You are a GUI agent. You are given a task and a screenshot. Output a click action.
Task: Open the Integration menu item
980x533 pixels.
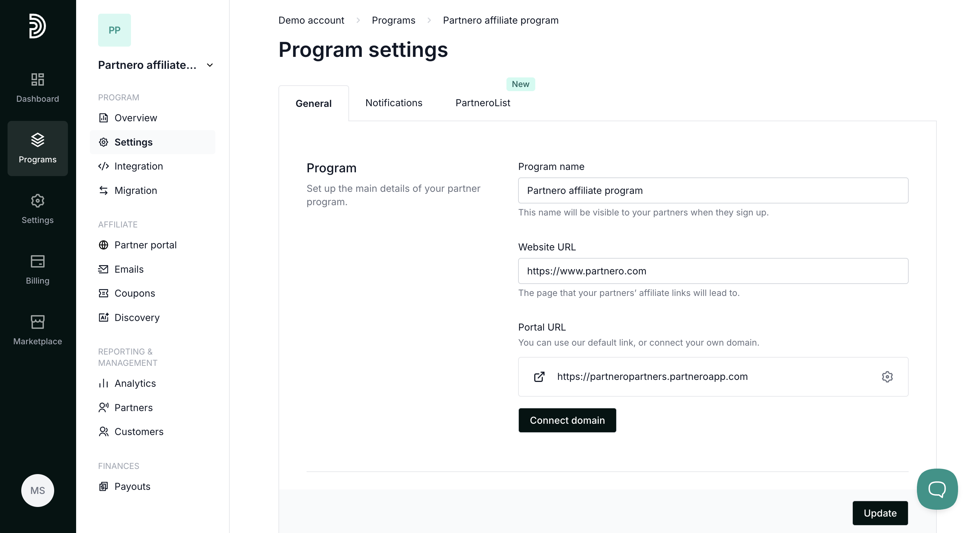[x=139, y=166]
